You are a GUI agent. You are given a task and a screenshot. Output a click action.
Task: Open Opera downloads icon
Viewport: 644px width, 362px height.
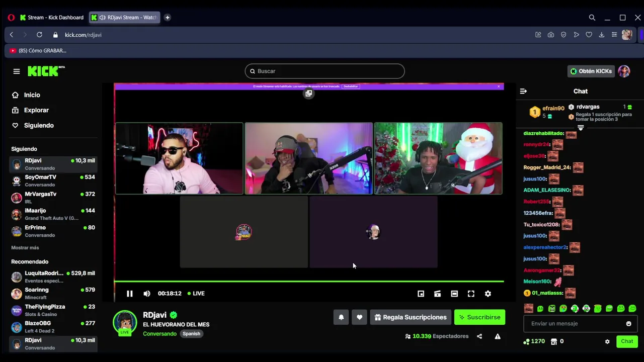pyautogui.click(x=601, y=35)
